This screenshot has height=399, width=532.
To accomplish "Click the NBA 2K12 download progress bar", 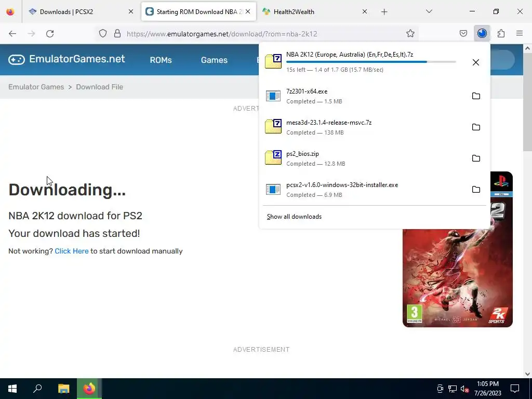I will (x=371, y=62).
